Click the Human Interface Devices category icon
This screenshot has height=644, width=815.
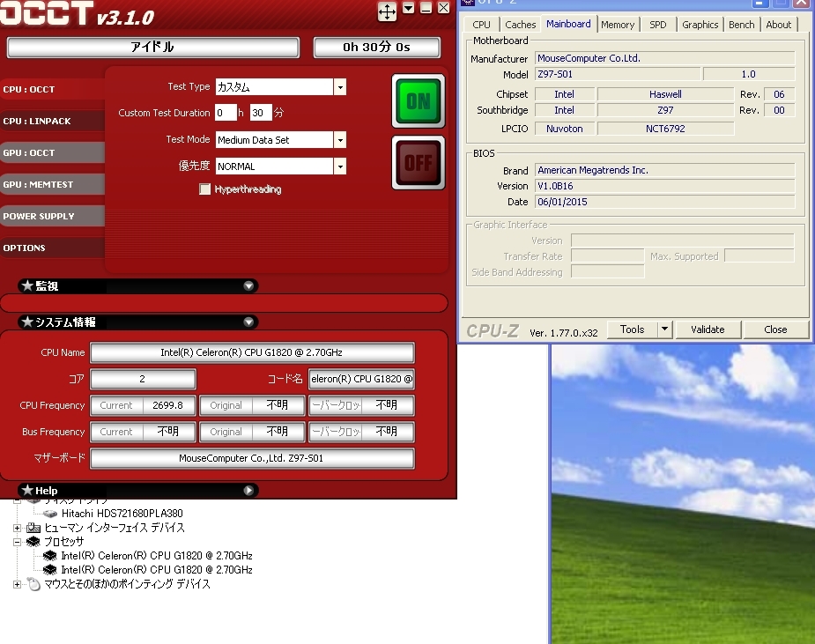click(33, 528)
